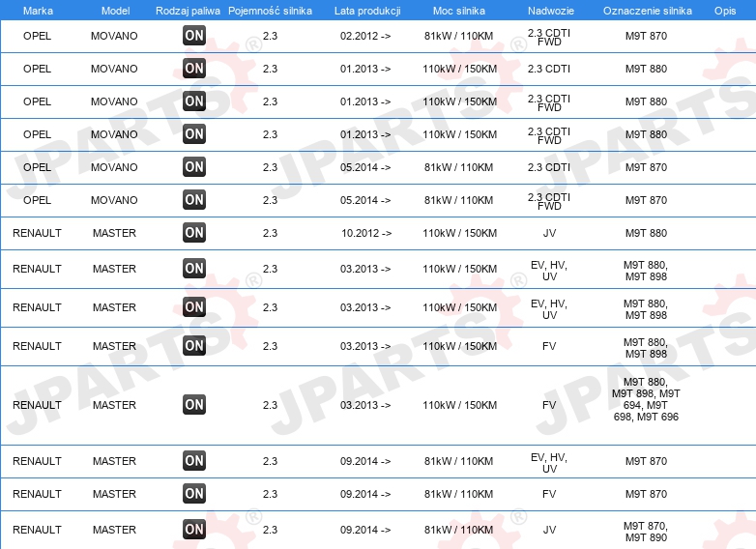Click the ON icon in the 03.2013 Master FV row with M9T 880, M9T 898 only
756x549 pixels.
click(194, 346)
